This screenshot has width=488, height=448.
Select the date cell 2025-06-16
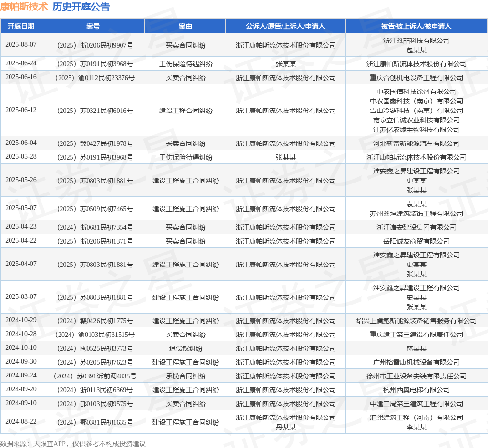21,77
